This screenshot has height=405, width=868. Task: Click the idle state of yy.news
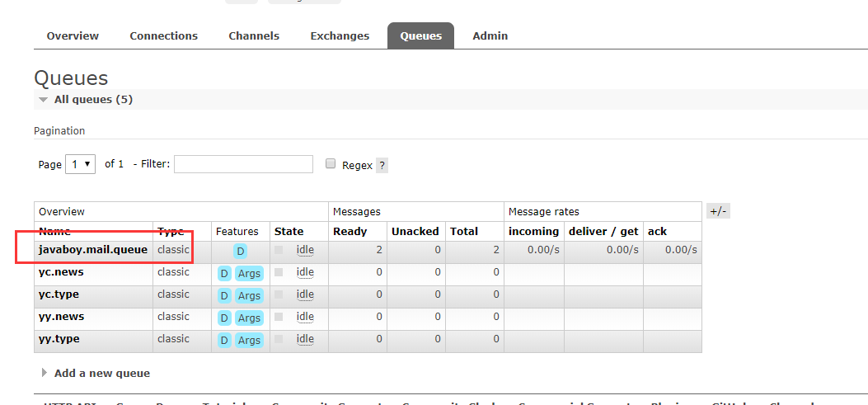(305, 317)
